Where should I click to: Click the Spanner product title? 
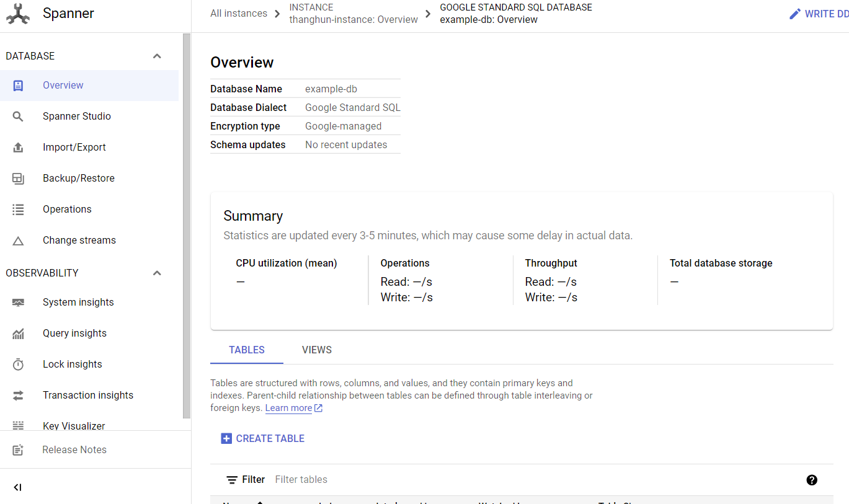(x=68, y=14)
